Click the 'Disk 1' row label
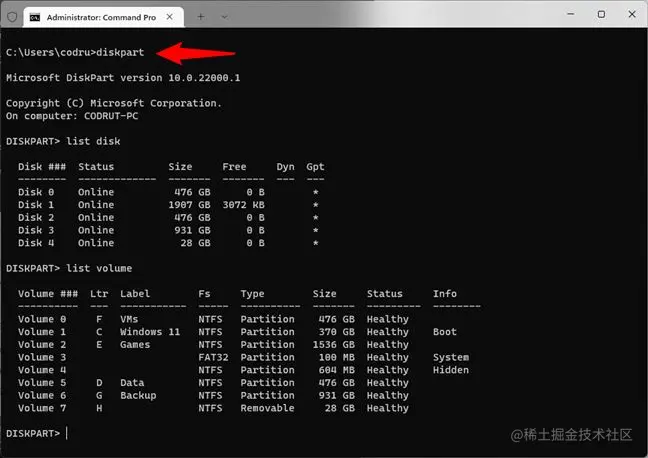Viewport: 648px width, 458px height. click(36, 205)
